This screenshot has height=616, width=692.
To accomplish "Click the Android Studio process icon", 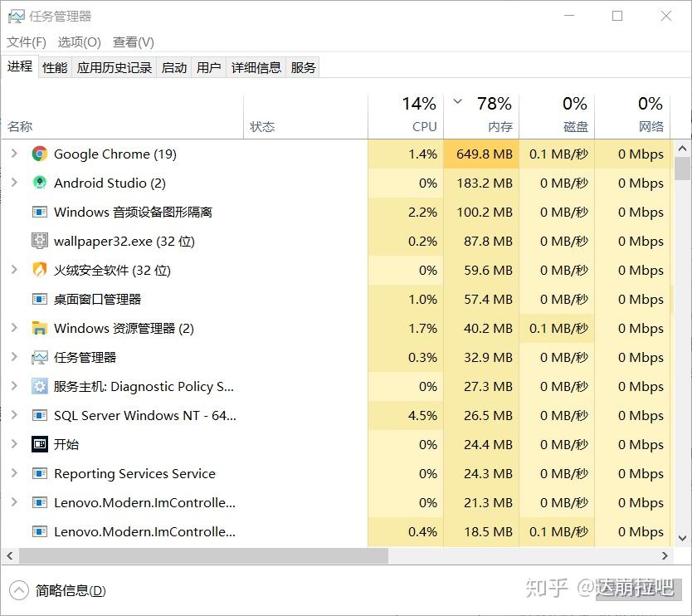I will (39, 183).
